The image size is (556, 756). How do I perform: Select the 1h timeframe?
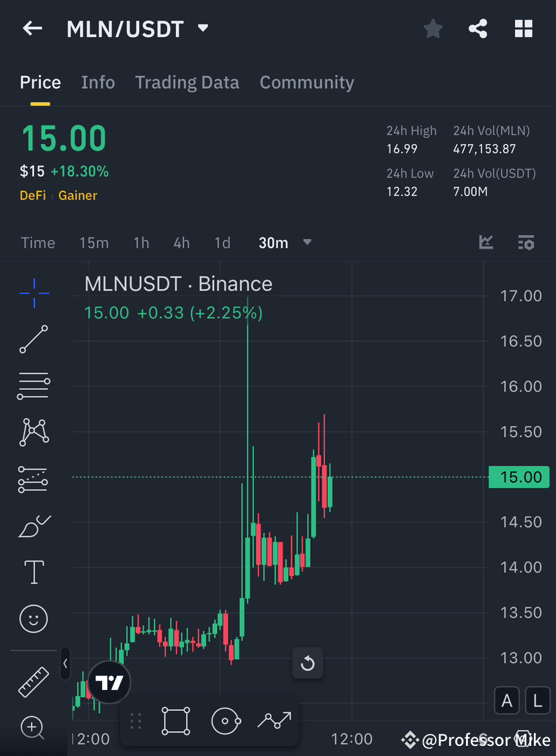pos(141,243)
